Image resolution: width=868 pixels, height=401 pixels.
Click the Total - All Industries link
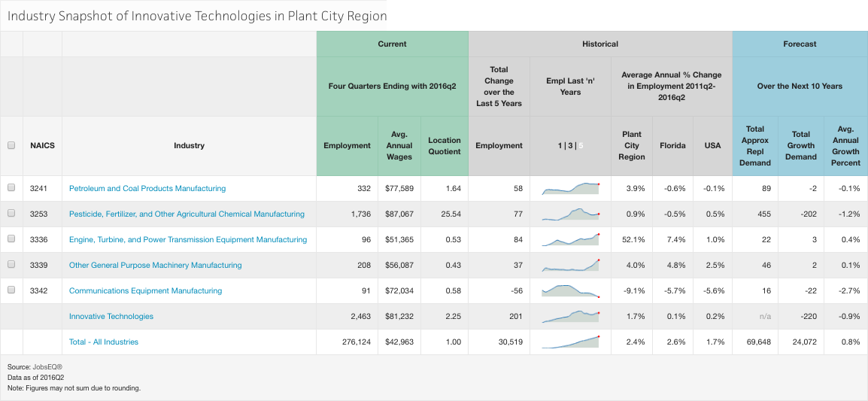coord(104,342)
